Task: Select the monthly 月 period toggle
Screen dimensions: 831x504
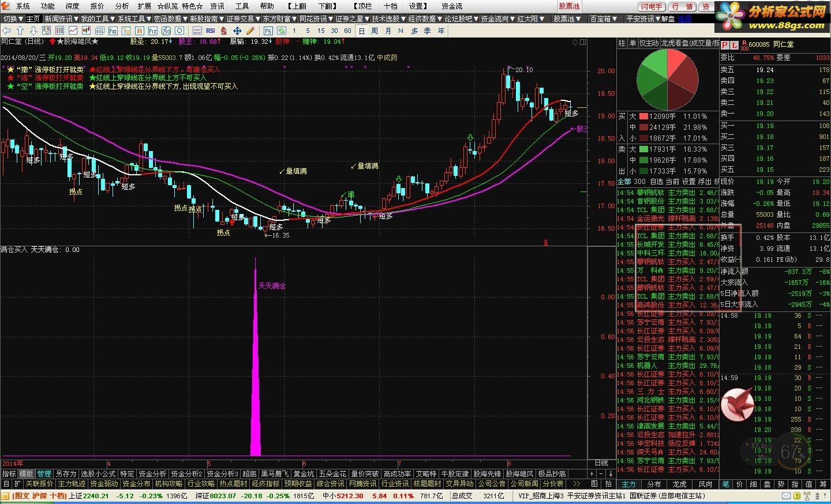Action: 388,31
